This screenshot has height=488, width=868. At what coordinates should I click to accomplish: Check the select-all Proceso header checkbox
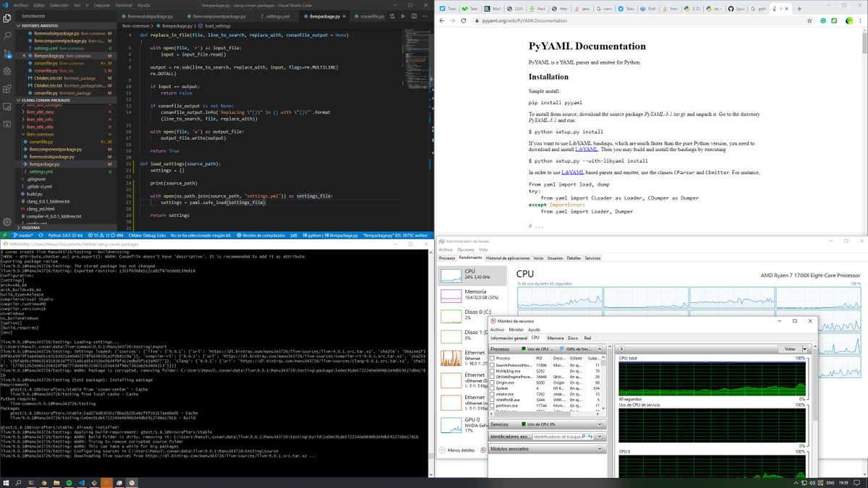[x=493, y=359]
